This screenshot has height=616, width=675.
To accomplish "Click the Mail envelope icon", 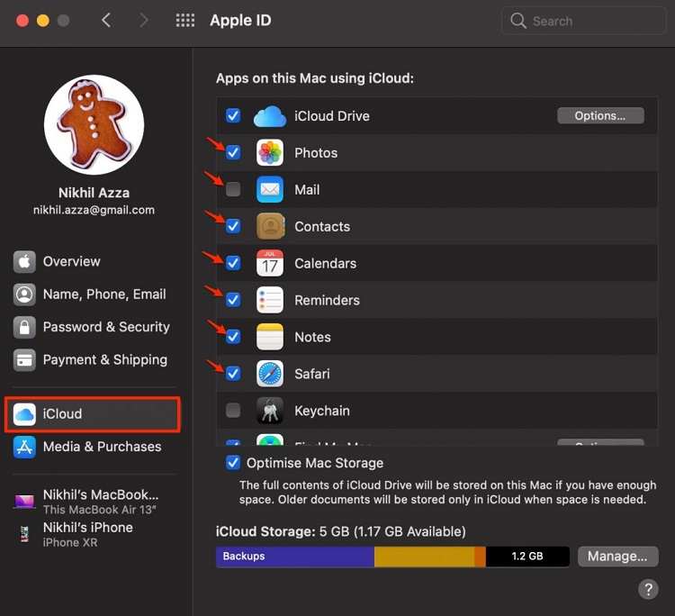I will (x=270, y=190).
